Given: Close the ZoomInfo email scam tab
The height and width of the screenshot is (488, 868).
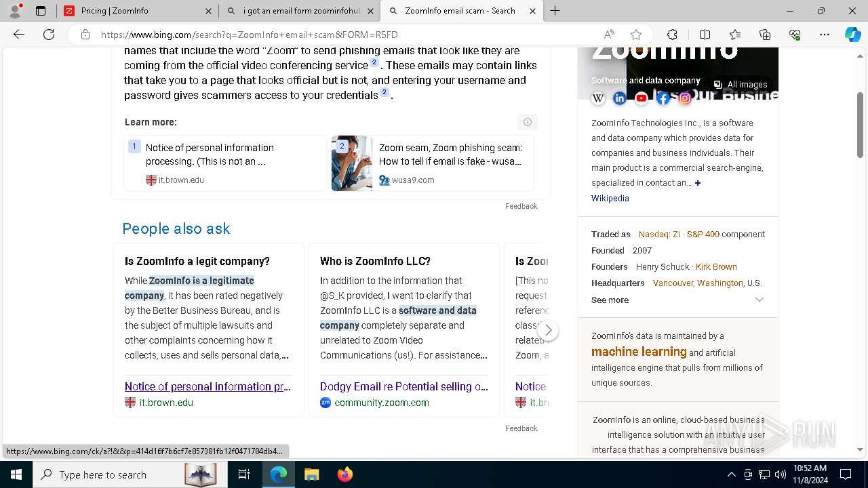Looking at the screenshot, I should point(532,11).
